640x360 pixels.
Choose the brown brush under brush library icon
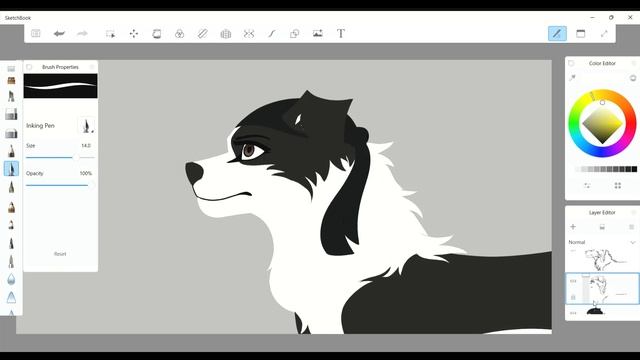click(11, 81)
